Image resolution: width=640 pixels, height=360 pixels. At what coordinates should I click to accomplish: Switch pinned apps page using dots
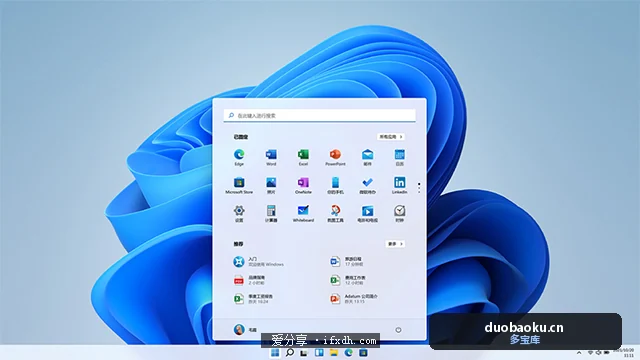coord(419,188)
